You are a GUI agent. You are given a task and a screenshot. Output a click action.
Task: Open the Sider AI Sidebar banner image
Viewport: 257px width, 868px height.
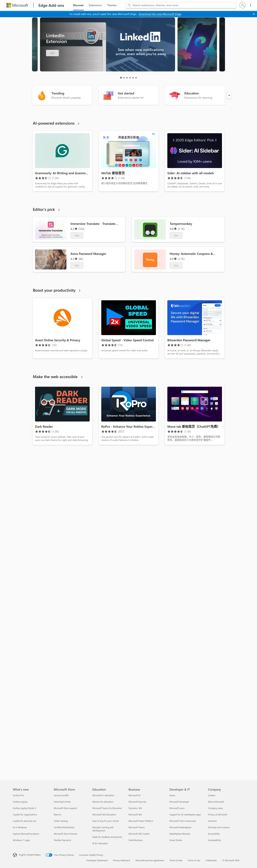(x=195, y=151)
